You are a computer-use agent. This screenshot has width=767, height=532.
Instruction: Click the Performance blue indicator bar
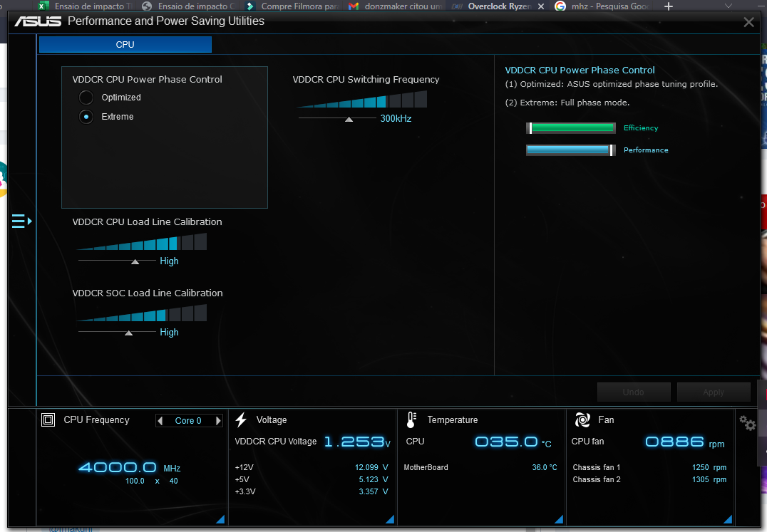[570, 150]
